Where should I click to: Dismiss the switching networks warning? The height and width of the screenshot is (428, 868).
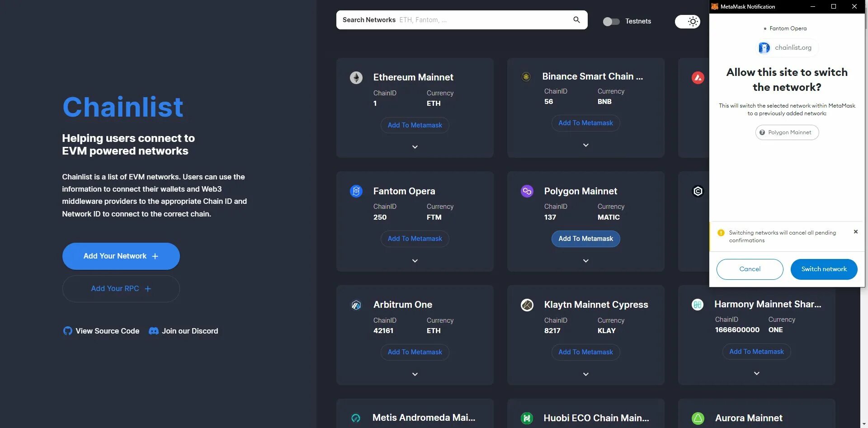pyautogui.click(x=855, y=232)
